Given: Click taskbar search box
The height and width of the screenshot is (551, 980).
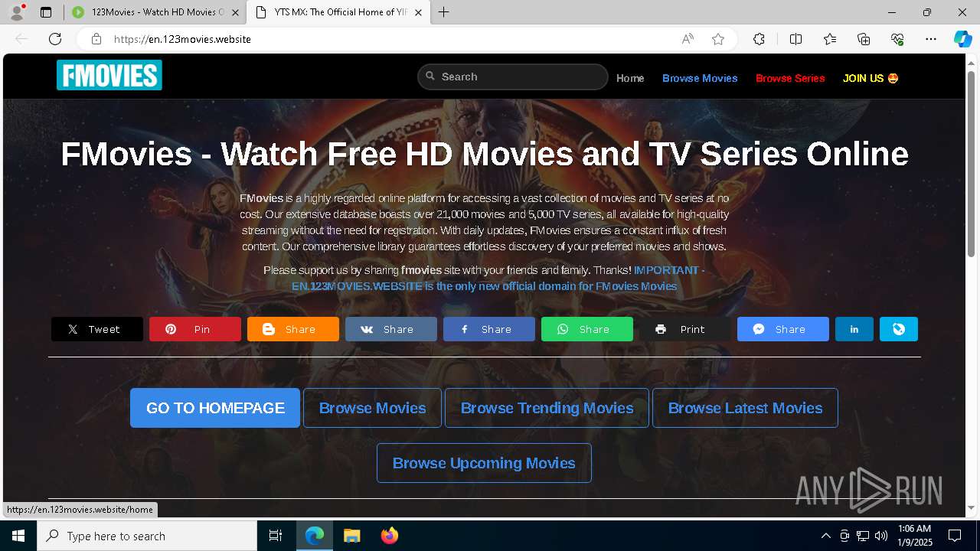Looking at the screenshot, I should [x=147, y=536].
